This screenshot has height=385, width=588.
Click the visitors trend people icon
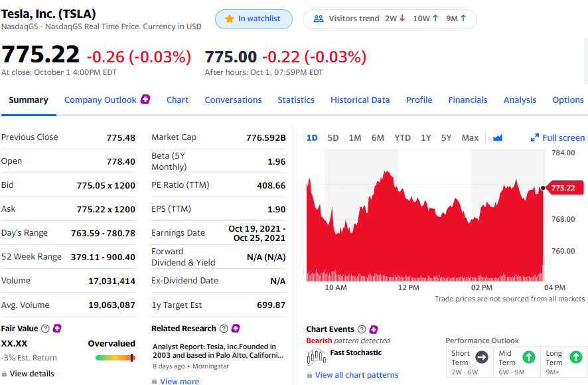319,19
